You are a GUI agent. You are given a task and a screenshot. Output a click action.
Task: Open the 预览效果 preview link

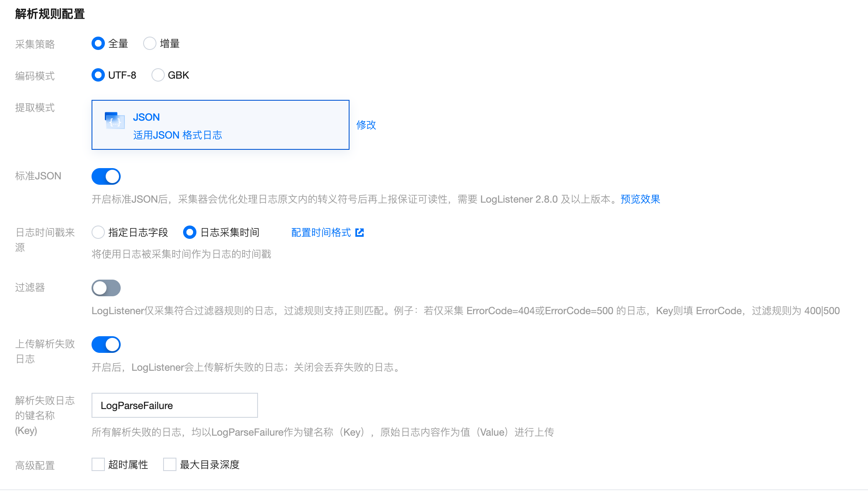click(x=640, y=199)
